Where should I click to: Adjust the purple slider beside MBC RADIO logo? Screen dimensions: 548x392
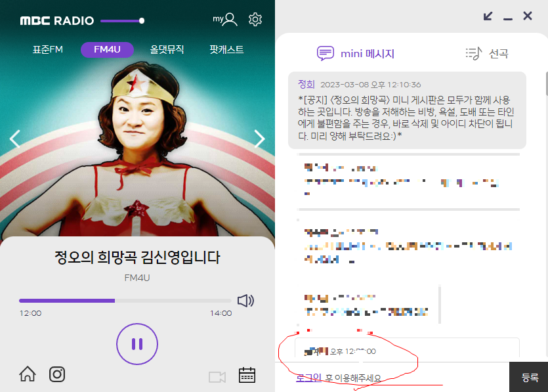point(122,21)
